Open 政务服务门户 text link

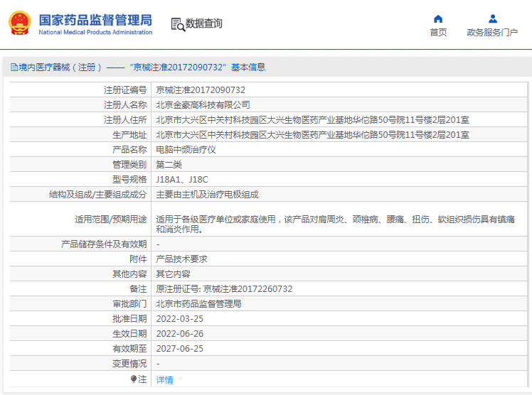click(492, 33)
